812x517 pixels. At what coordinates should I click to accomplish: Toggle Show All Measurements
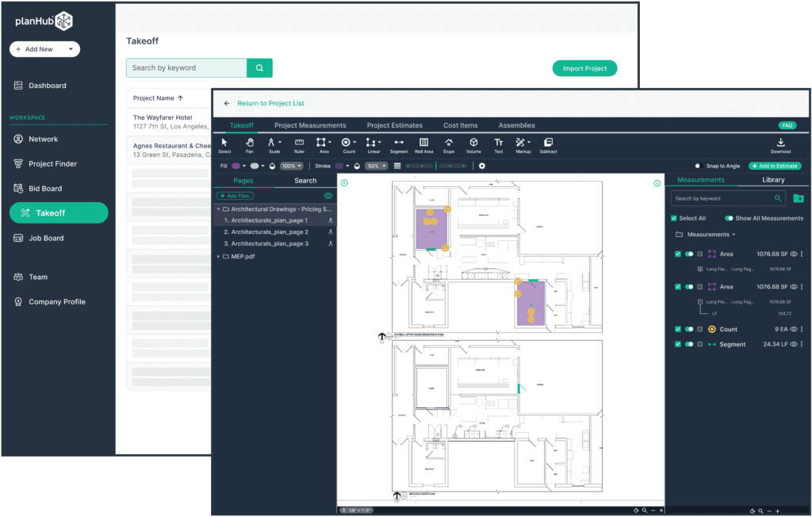click(x=730, y=218)
